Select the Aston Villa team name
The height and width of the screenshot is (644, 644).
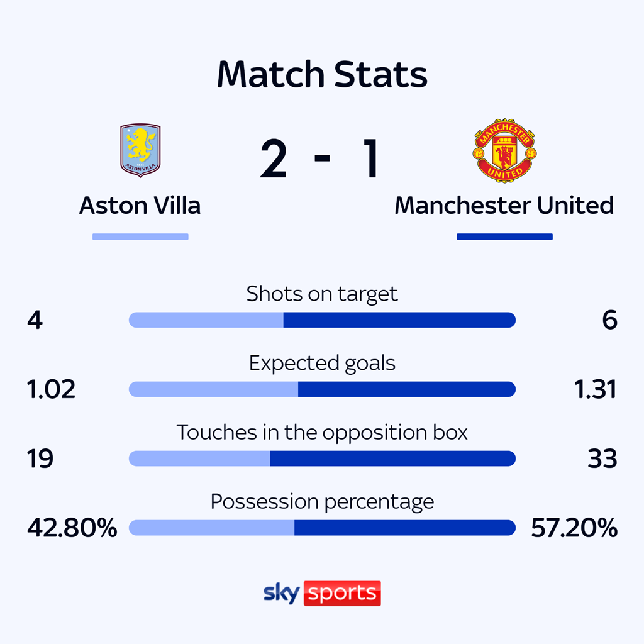coord(140,206)
